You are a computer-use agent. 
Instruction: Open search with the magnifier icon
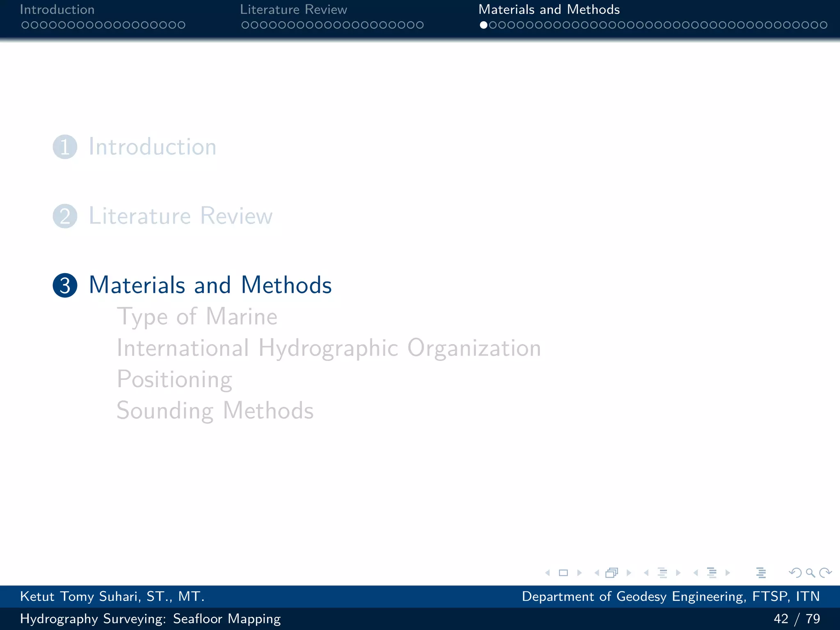(810, 573)
